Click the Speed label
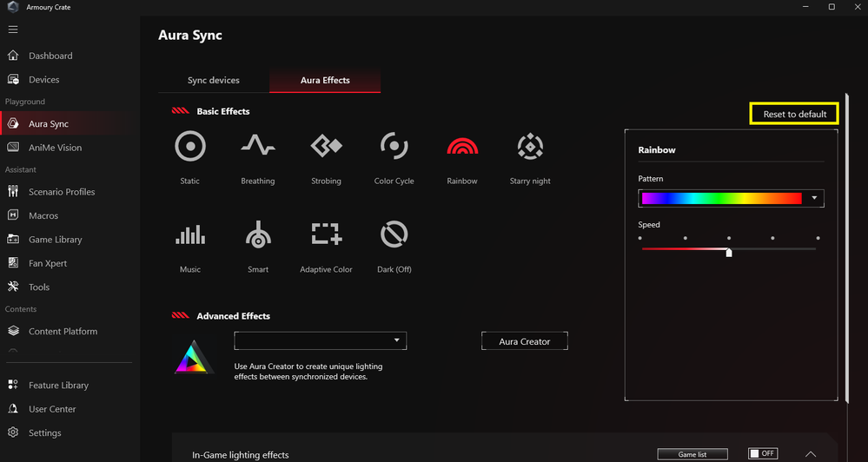The width and height of the screenshot is (868, 462). (x=649, y=225)
